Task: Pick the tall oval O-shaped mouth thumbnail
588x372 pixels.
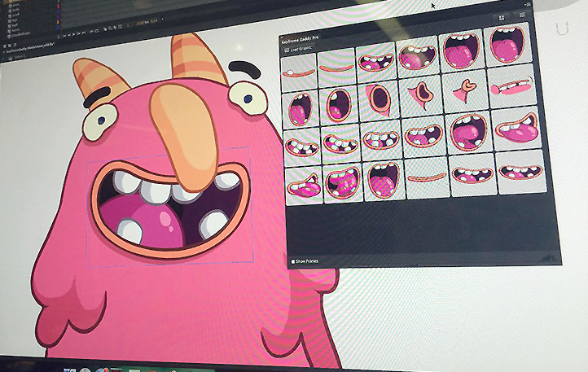Action: pos(339,106)
